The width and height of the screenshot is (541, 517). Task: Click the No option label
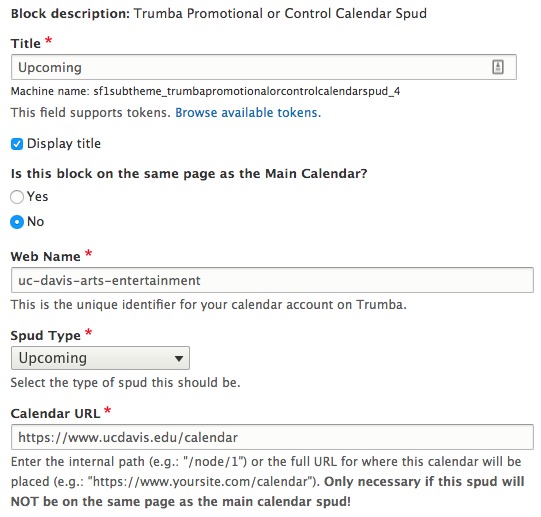(x=36, y=222)
